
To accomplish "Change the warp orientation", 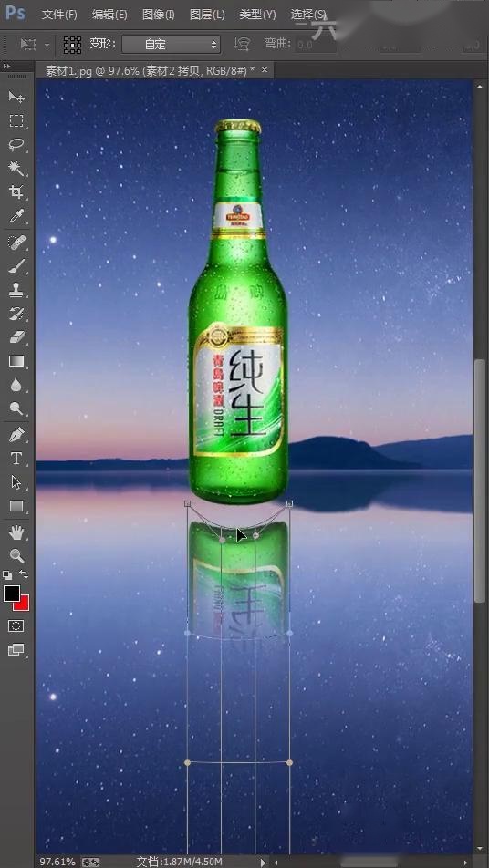I will click(242, 44).
